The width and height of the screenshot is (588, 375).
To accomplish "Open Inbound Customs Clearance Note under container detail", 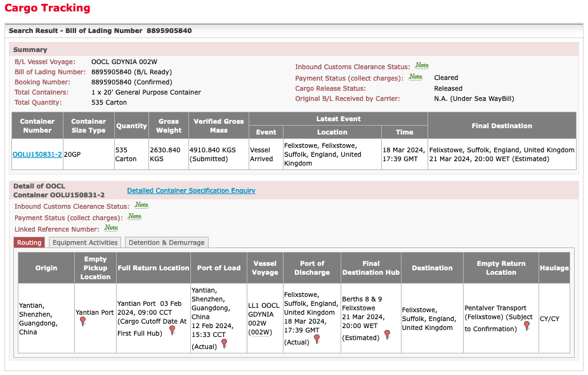I will pyautogui.click(x=141, y=206).
